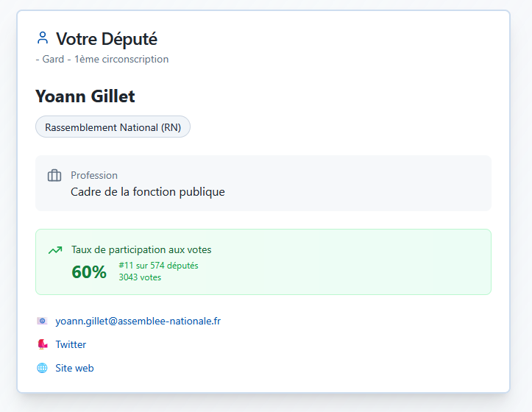
Task: Click the #11 sur 574 députés ranking
Action: click(x=158, y=266)
